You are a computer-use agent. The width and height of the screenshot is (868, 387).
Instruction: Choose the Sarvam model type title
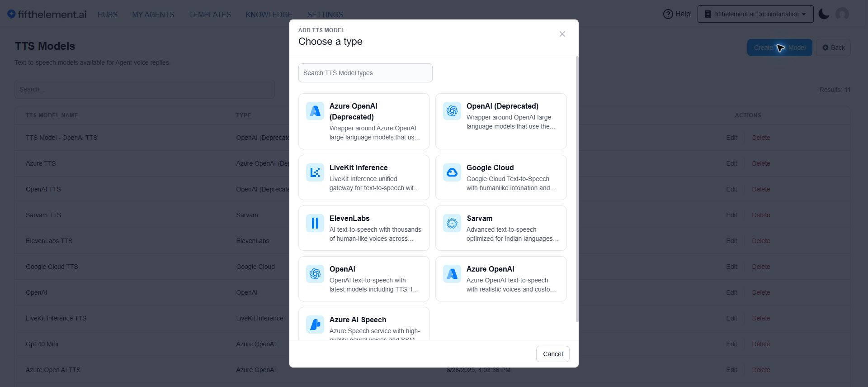click(479, 218)
